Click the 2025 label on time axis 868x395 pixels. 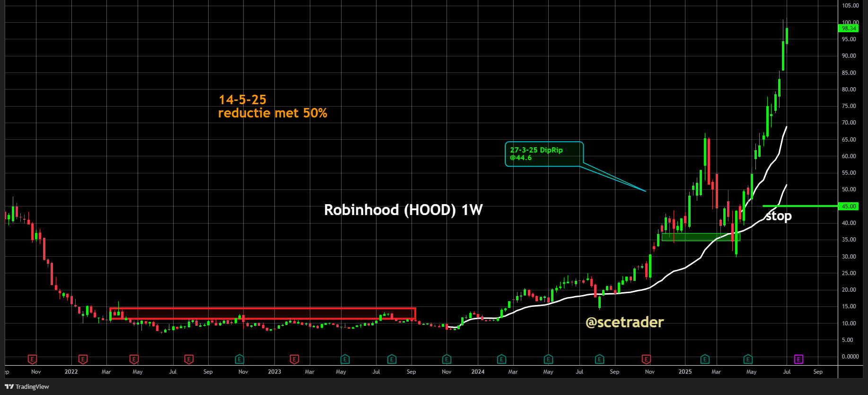coord(685,372)
